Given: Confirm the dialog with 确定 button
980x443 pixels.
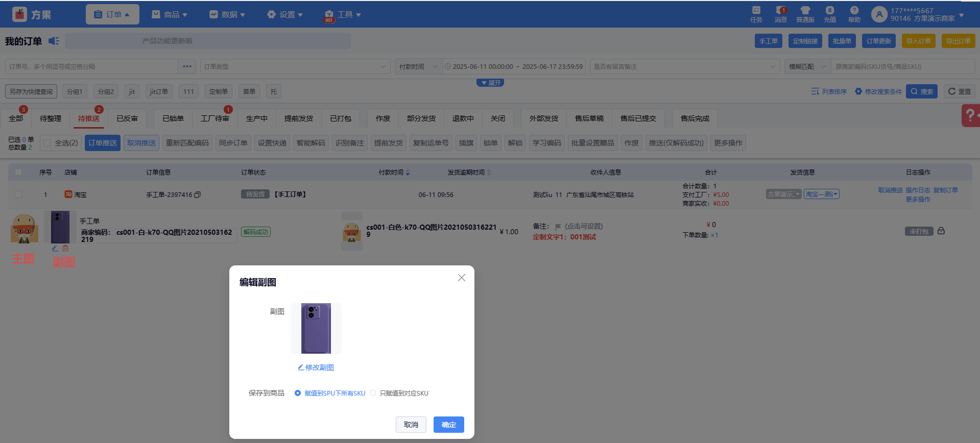Looking at the screenshot, I should point(448,425).
